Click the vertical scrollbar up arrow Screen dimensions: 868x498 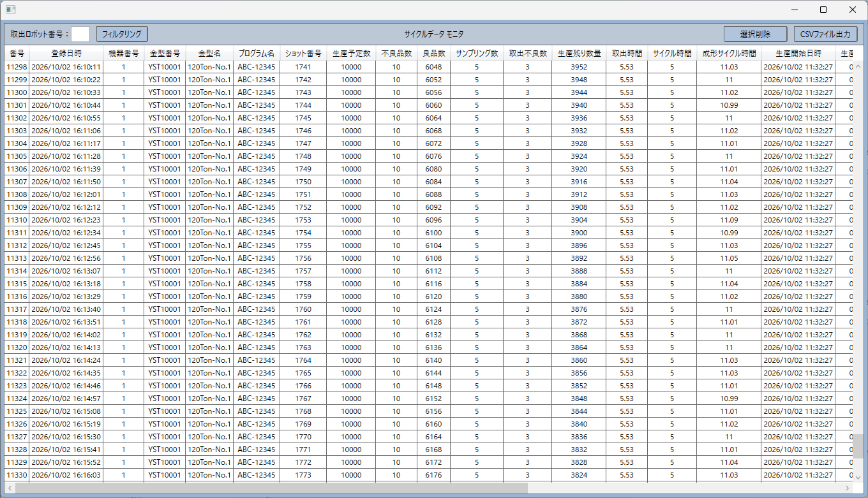click(858, 66)
